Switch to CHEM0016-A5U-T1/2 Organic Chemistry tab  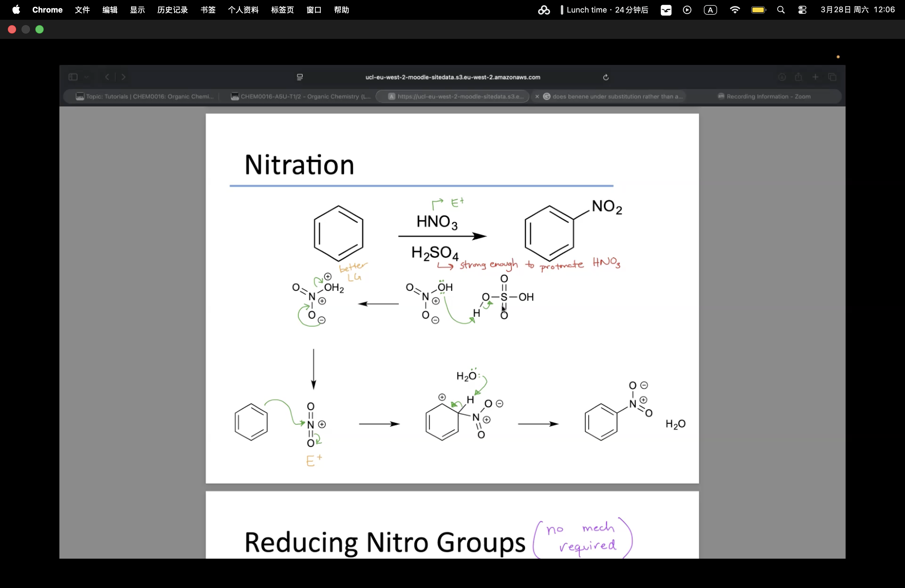pyautogui.click(x=300, y=97)
